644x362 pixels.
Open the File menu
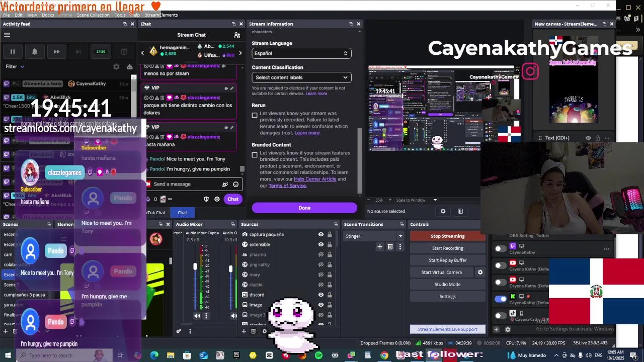7,15
